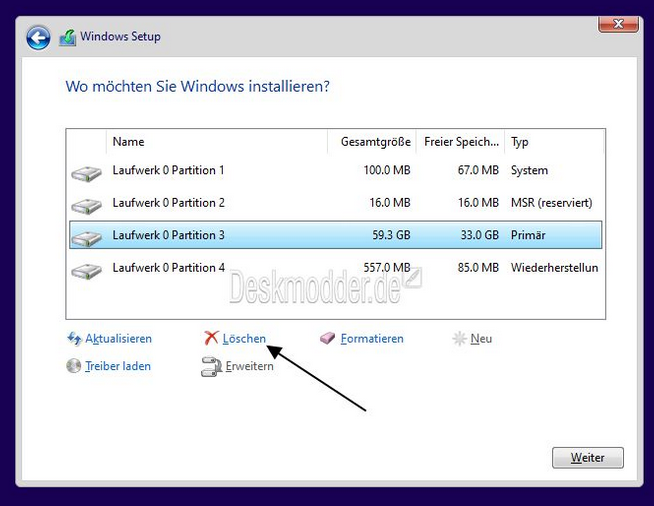This screenshot has width=654, height=506.
Task: Continue setup with Weiter button
Action: [x=588, y=458]
